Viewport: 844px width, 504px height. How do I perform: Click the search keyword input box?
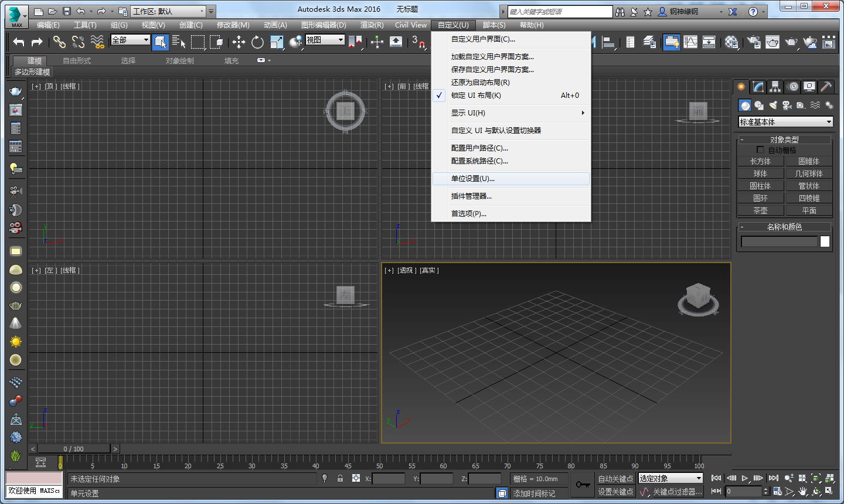(560, 12)
